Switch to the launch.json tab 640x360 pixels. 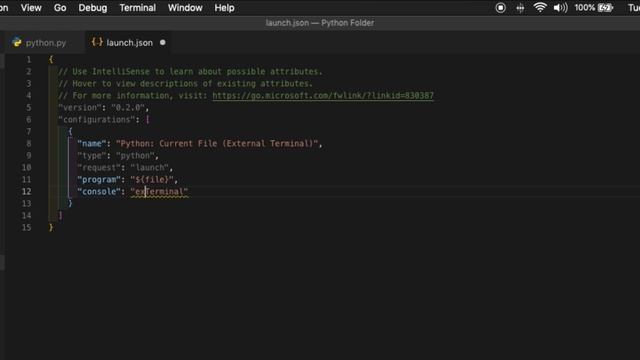(x=129, y=42)
